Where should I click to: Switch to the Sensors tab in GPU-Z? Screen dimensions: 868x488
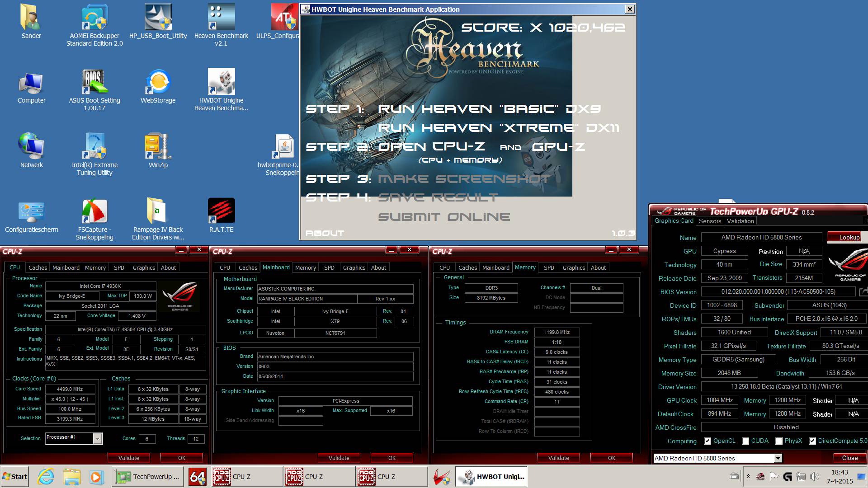(x=710, y=221)
